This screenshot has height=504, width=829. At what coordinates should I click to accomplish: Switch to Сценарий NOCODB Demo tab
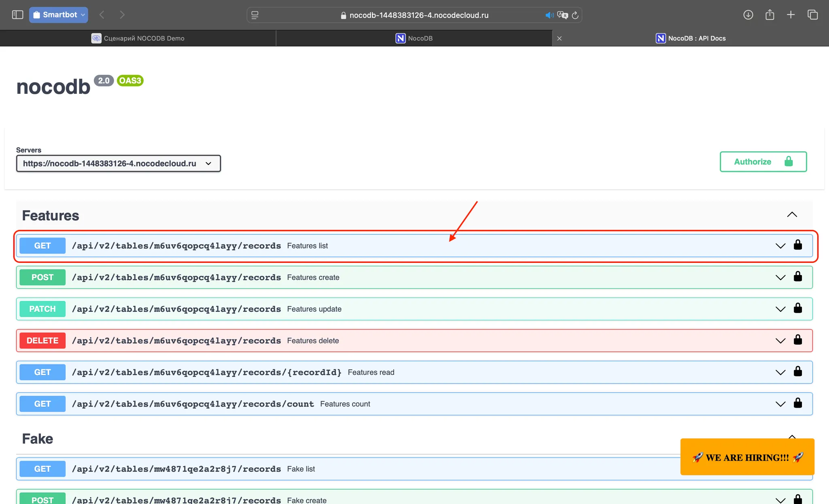click(x=138, y=38)
